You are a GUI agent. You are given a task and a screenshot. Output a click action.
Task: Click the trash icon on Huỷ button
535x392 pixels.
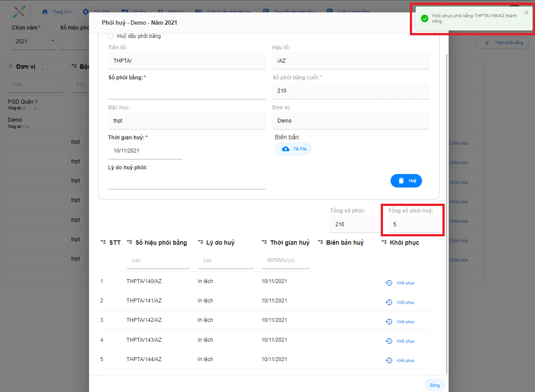(x=401, y=181)
